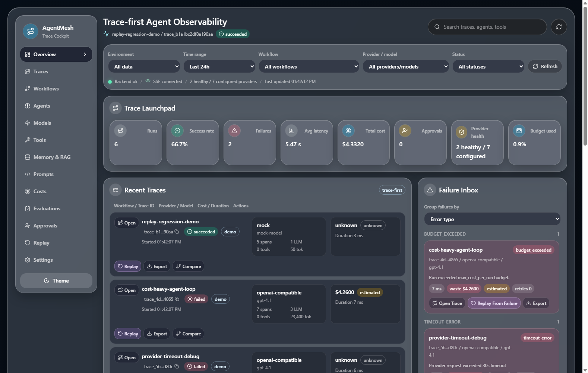Click the Refresh button in filters

pyautogui.click(x=545, y=66)
